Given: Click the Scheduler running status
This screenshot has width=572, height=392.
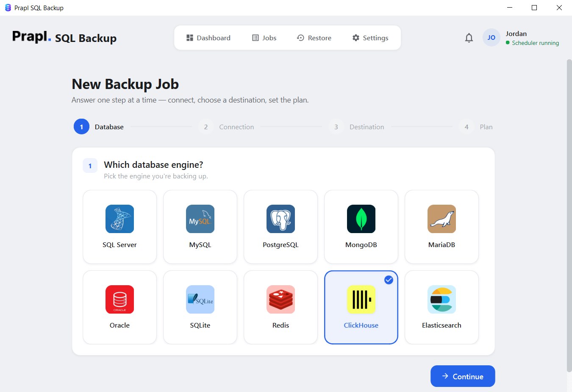Looking at the screenshot, I should (532, 43).
